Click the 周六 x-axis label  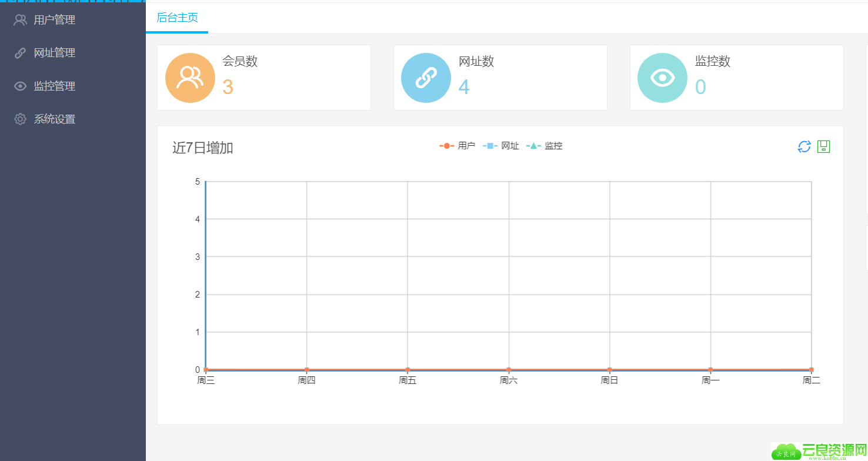509,380
